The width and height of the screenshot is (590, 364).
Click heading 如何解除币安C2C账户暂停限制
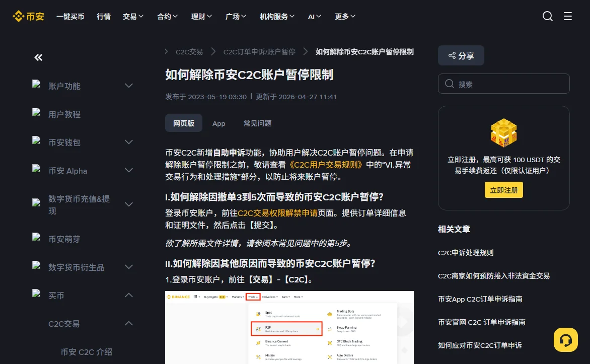(x=250, y=75)
